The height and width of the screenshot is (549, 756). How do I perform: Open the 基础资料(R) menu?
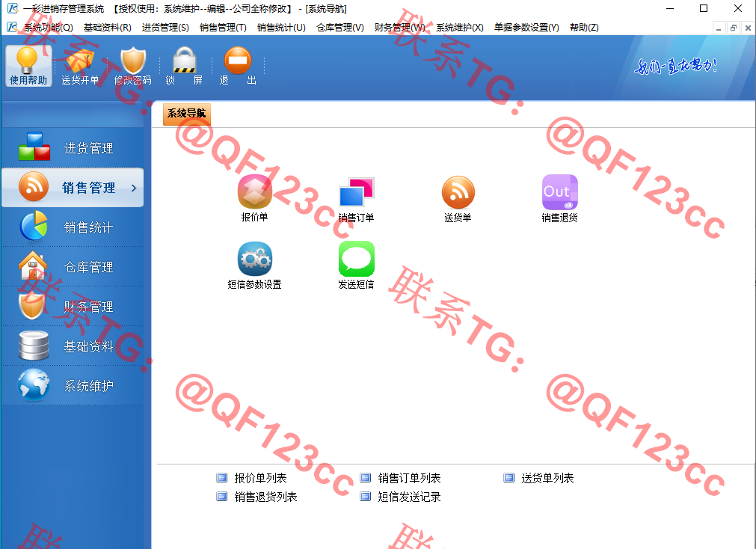click(x=108, y=28)
